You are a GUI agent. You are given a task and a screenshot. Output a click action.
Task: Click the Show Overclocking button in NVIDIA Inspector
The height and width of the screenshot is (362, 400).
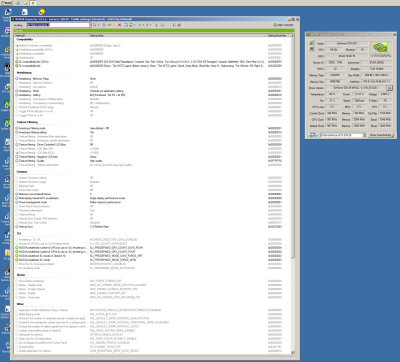[380, 135]
